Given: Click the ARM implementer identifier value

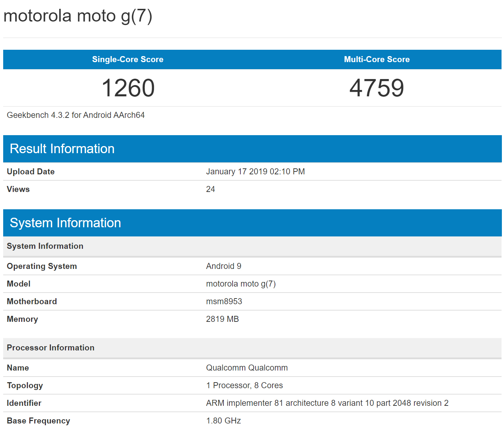Looking at the screenshot, I should click(327, 403).
